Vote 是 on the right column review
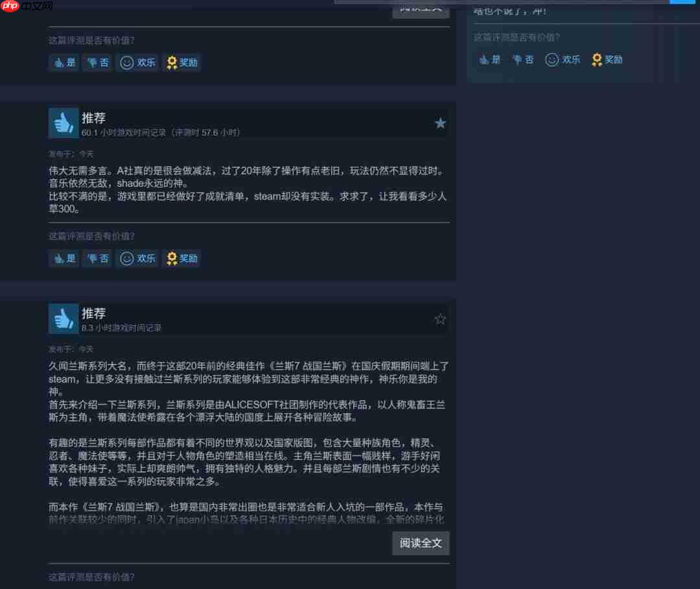This screenshot has width=700, height=589. 489,60
